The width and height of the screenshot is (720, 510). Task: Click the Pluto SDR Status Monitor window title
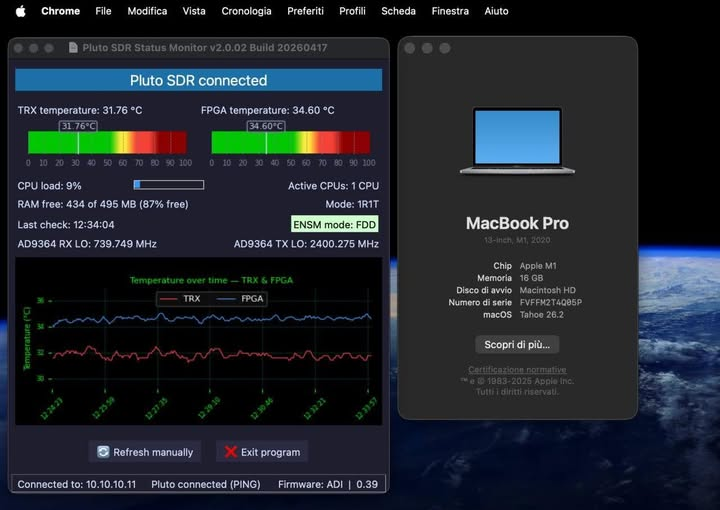pyautogui.click(x=205, y=48)
